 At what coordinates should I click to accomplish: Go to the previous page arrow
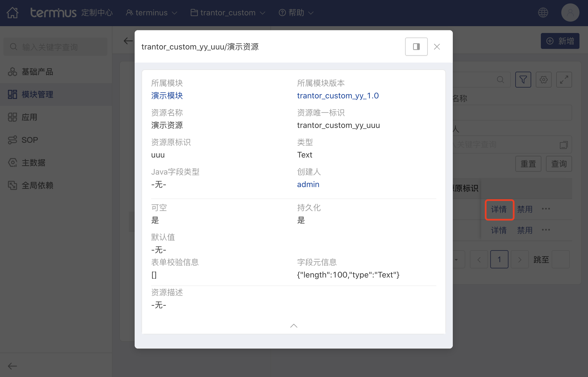pos(479,259)
